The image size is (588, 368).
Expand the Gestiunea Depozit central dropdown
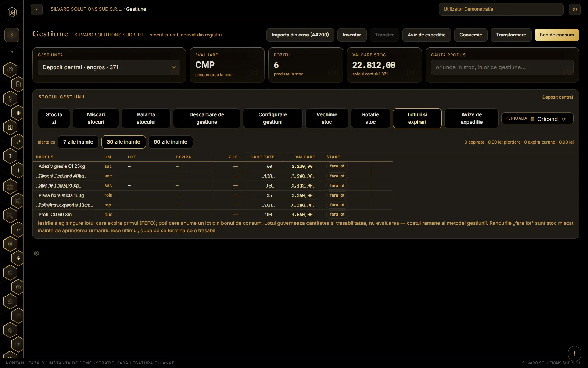(x=109, y=67)
